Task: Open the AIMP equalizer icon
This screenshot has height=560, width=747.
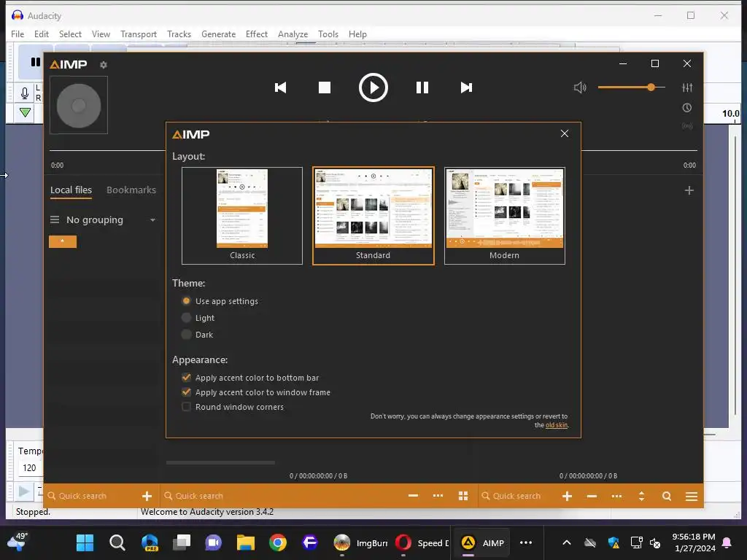Action: [687, 87]
